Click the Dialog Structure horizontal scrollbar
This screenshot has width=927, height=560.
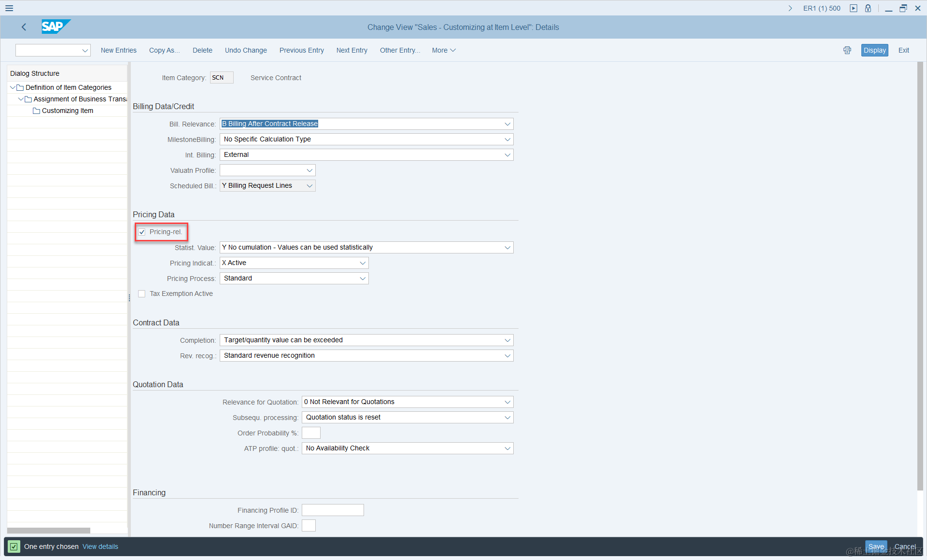tap(48, 531)
